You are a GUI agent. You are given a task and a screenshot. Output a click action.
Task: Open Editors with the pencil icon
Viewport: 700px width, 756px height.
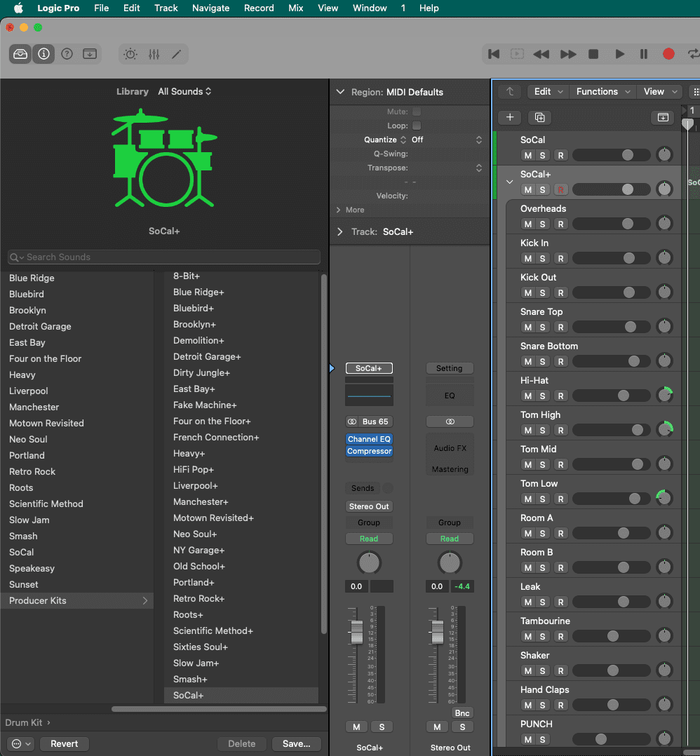point(177,54)
